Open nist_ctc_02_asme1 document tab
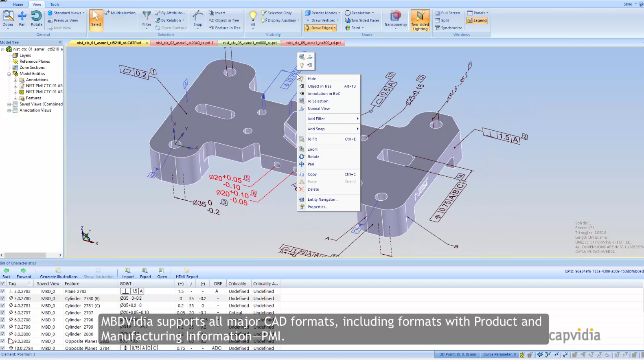This screenshot has height=360, width=644. point(184,43)
